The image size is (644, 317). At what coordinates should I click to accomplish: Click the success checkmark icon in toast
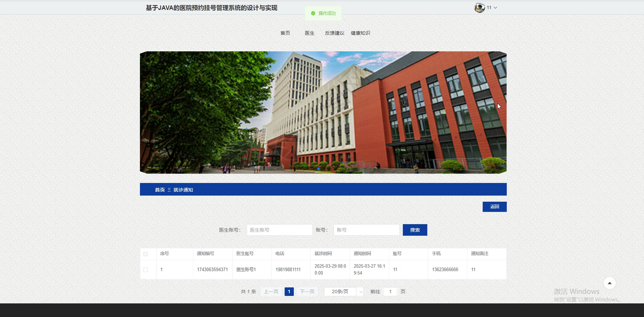coord(313,13)
